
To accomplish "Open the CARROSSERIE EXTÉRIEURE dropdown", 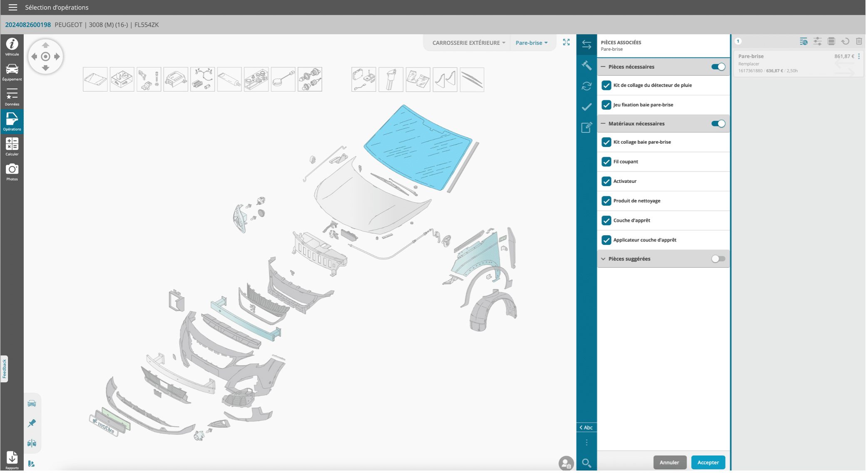I will pyautogui.click(x=469, y=43).
